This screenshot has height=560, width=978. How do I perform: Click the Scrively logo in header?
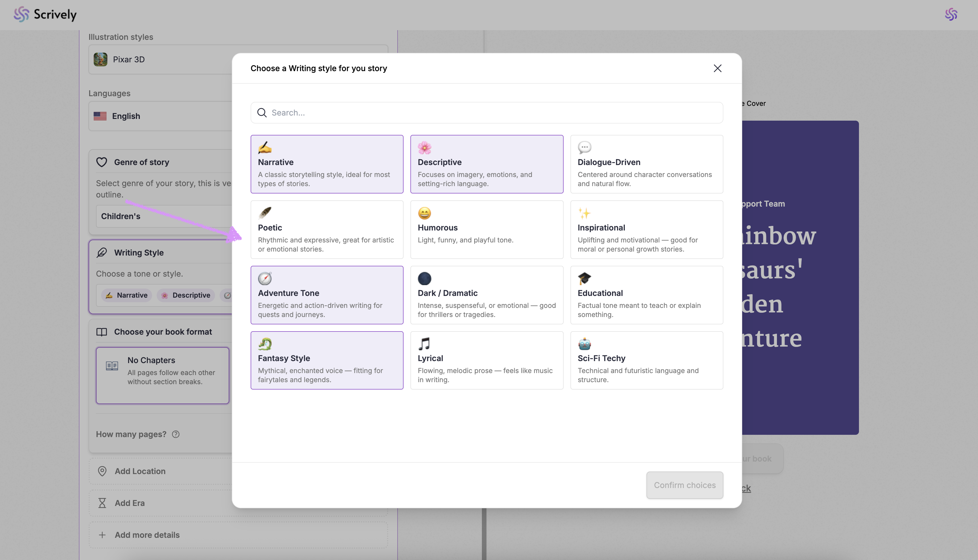(45, 15)
